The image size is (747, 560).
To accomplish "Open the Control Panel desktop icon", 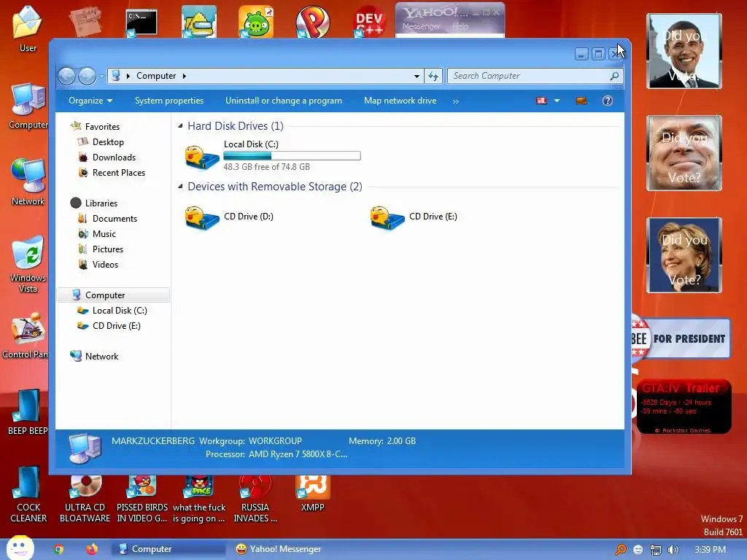I will tap(26, 335).
